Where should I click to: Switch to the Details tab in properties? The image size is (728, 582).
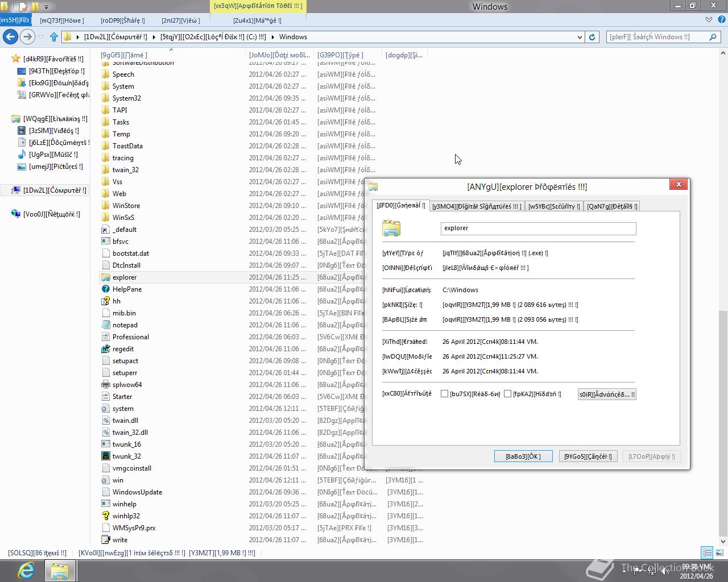point(612,206)
